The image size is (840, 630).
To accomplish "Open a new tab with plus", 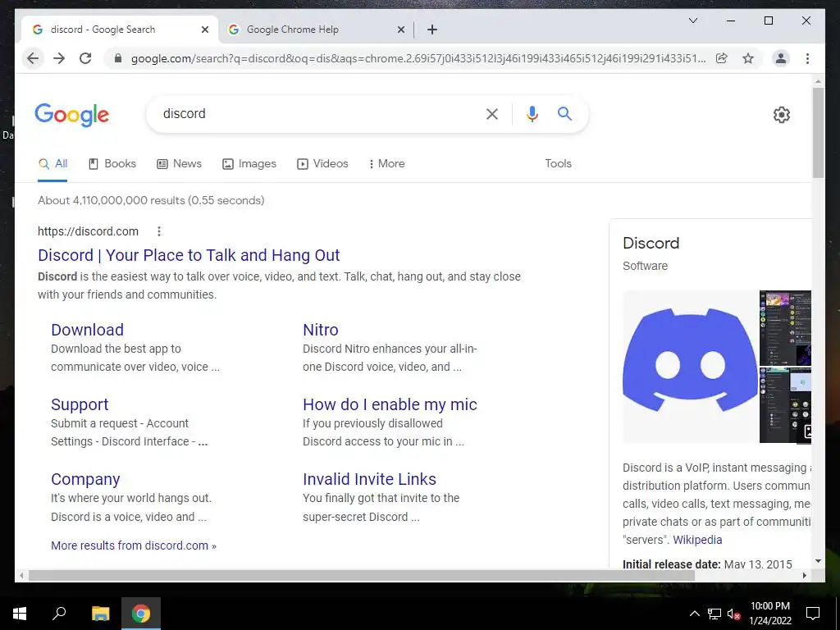I will pyautogui.click(x=432, y=30).
